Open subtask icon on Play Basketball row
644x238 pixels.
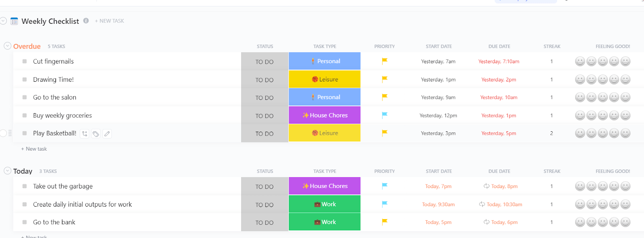[85, 134]
